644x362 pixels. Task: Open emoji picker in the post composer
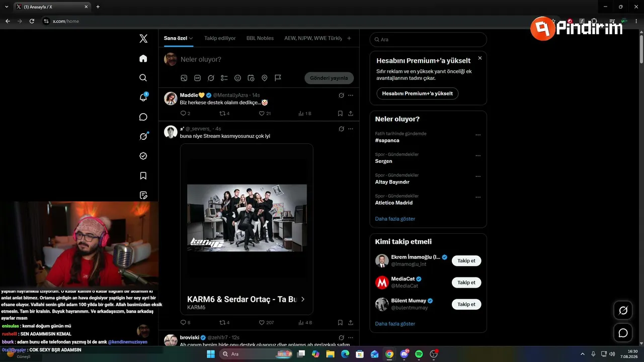pos(237,78)
